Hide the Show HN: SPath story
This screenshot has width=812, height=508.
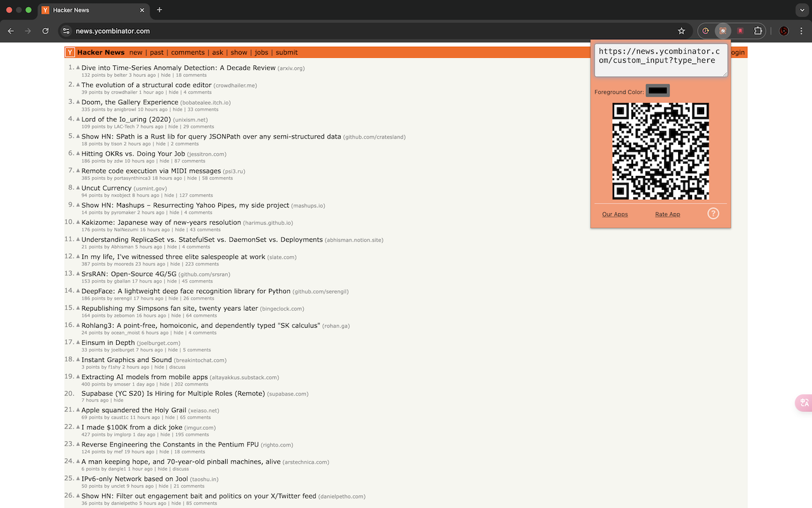160,144
